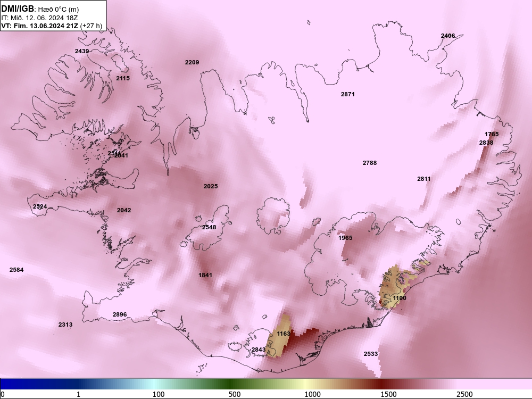Select the 2209 height label
Viewport: 532px width, 399px height.
(x=192, y=62)
